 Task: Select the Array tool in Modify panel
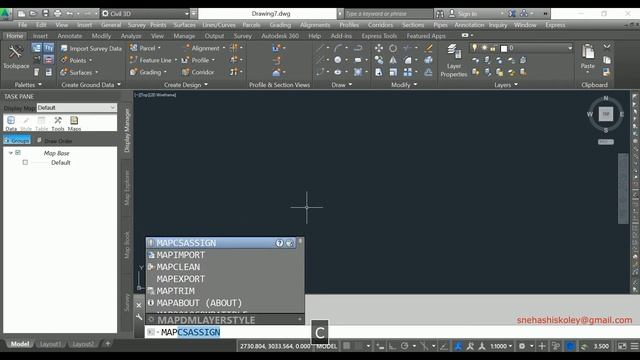point(407,72)
